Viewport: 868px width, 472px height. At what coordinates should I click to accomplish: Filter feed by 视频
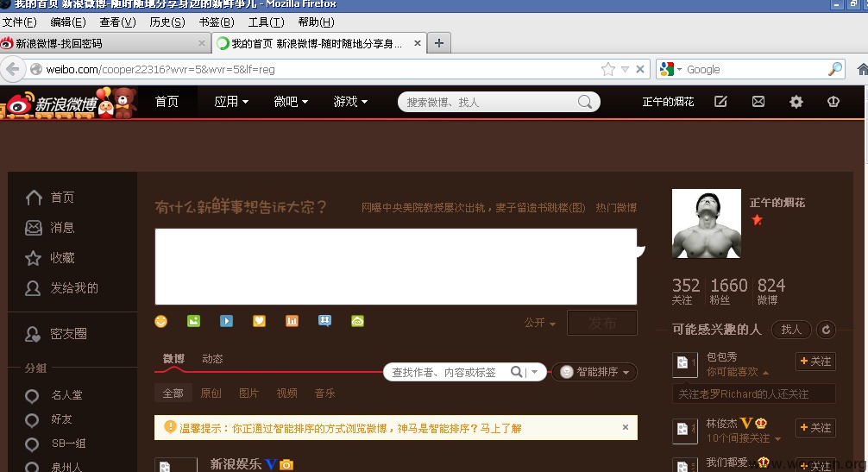tap(286, 393)
